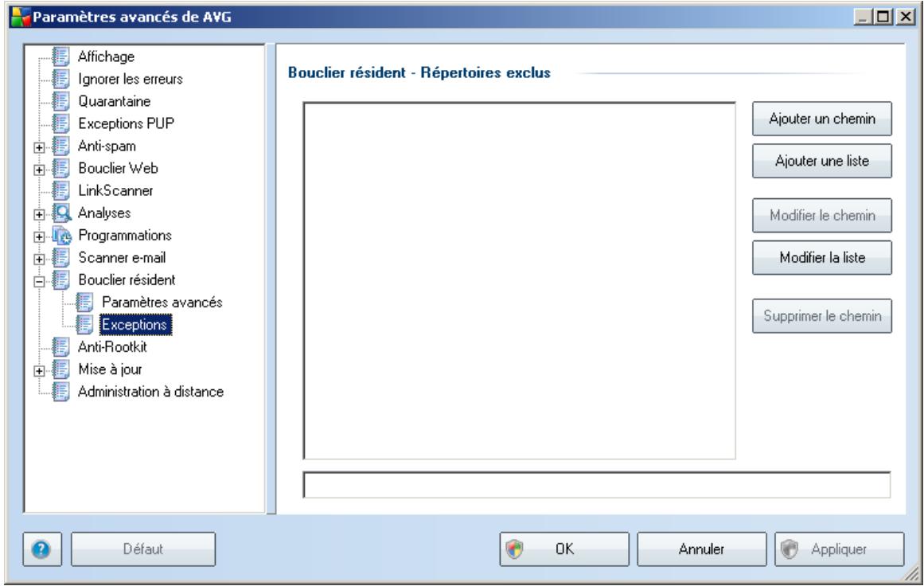Image resolution: width=924 pixels, height=586 pixels.
Task: Open help with the blue question mark icon
Action: tap(41, 549)
